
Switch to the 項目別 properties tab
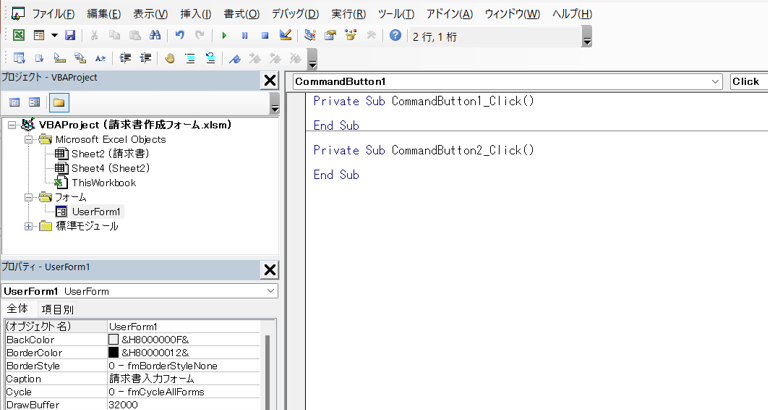click(57, 310)
